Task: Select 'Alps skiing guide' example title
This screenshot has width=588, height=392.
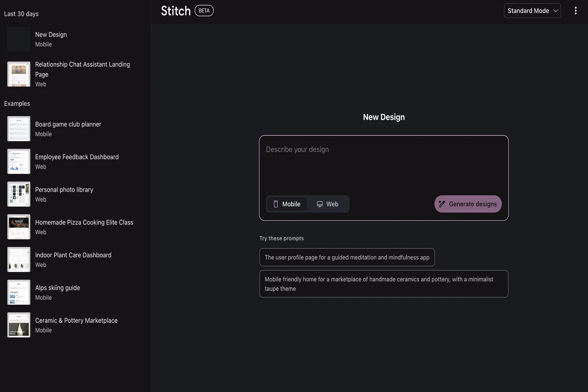Action: (57, 288)
